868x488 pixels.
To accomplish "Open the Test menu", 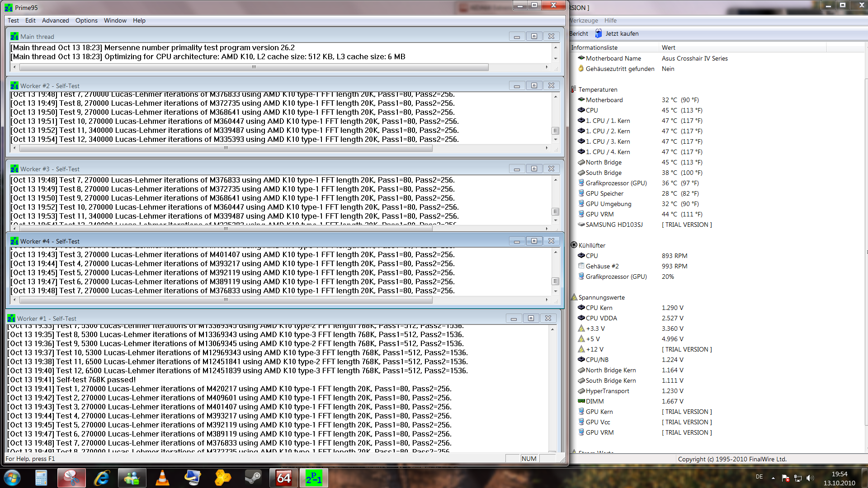I will coord(13,20).
